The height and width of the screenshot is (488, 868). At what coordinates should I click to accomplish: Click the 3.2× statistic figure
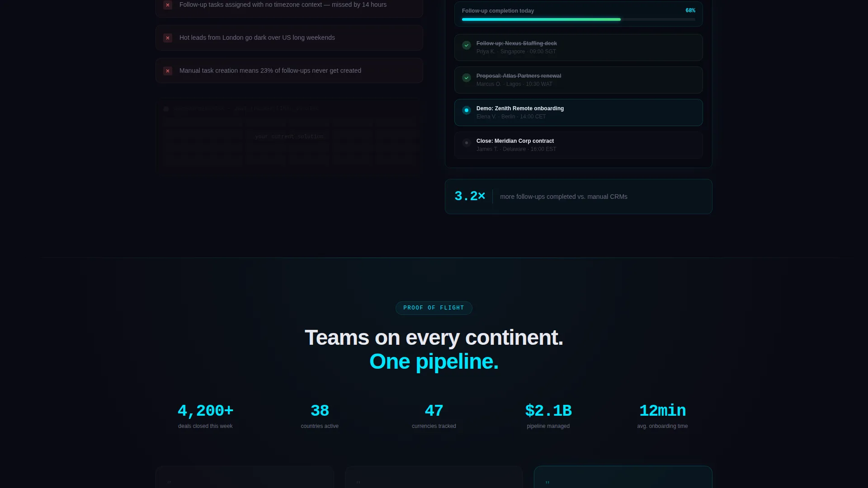[x=470, y=196]
